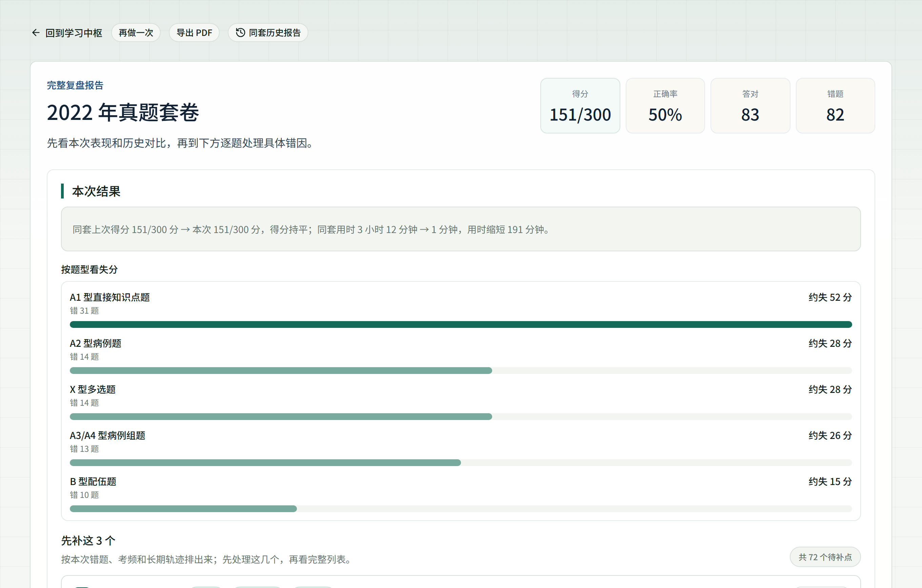Image resolution: width=922 pixels, height=588 pixels.
Task: Click the B 型配伍题 progress bar
Action: coord(461,509)
